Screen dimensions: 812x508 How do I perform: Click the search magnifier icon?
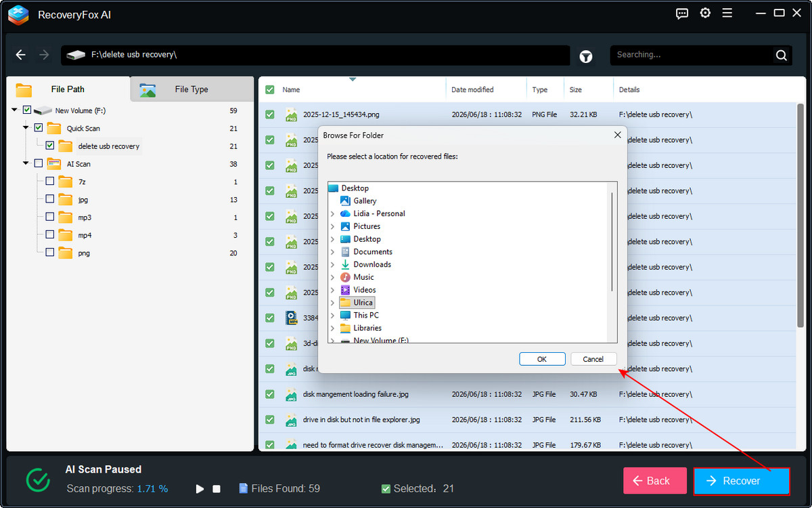pyautogui.click(x=781, y=55)
